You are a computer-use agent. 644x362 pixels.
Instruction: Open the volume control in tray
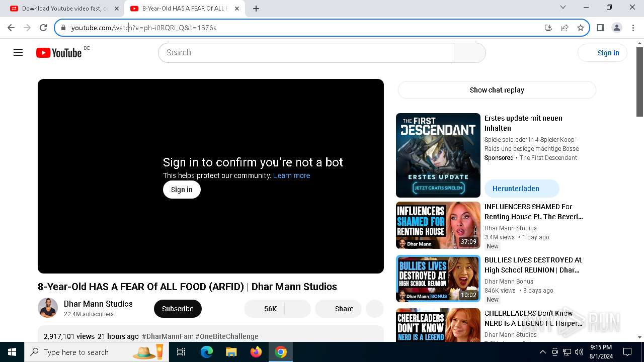579,352
